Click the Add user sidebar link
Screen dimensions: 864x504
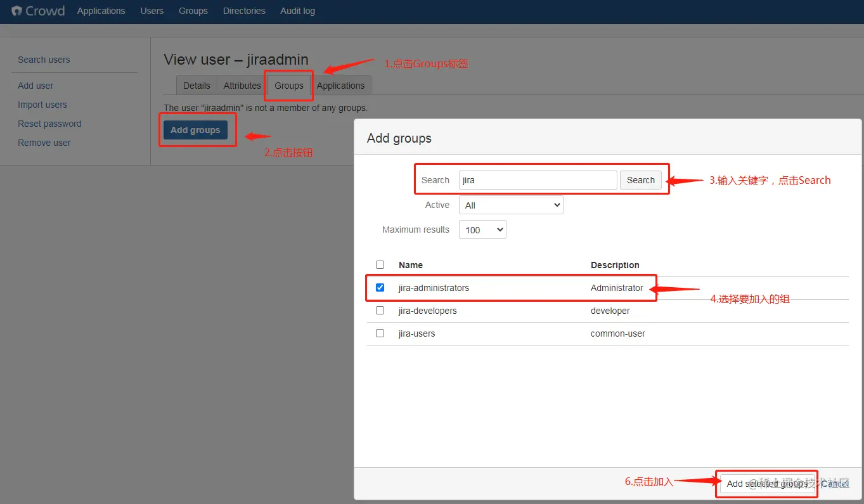35,86
